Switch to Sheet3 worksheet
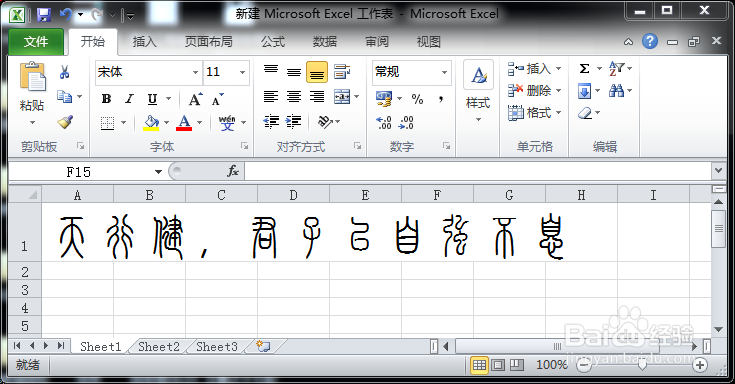The image size is (735, 384). 217,346
